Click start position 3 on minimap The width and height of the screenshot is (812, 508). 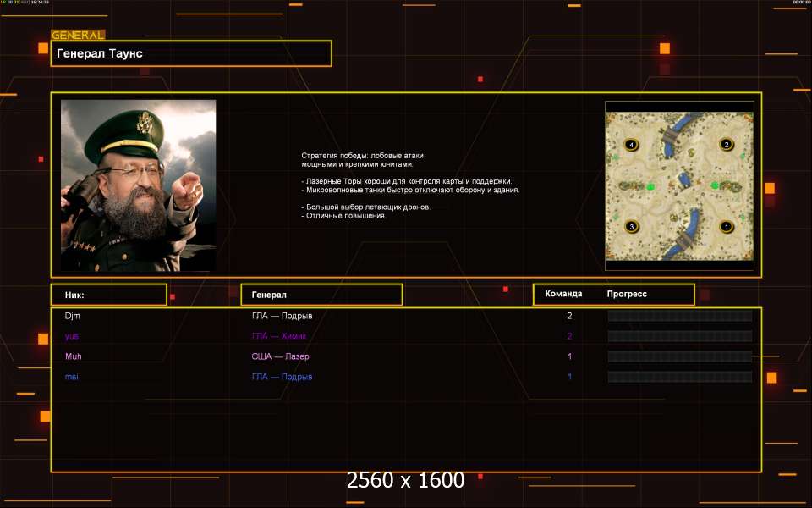coord(630,227)
